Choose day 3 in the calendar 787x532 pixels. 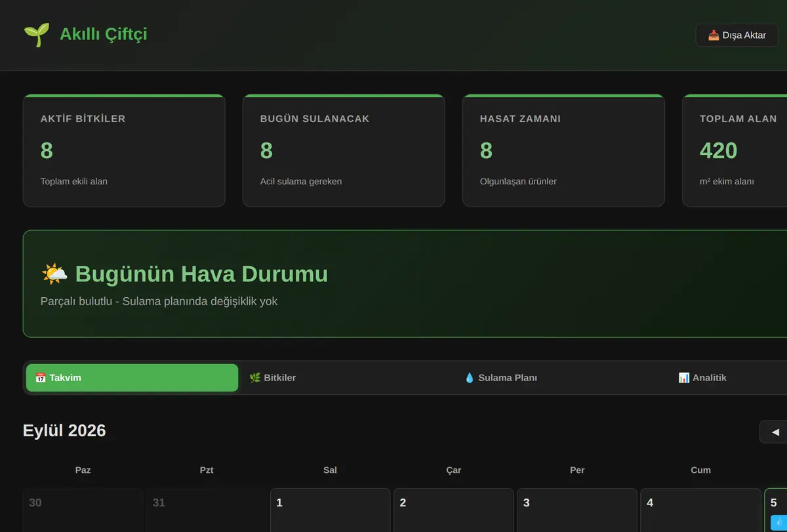(x=576, y=510)
